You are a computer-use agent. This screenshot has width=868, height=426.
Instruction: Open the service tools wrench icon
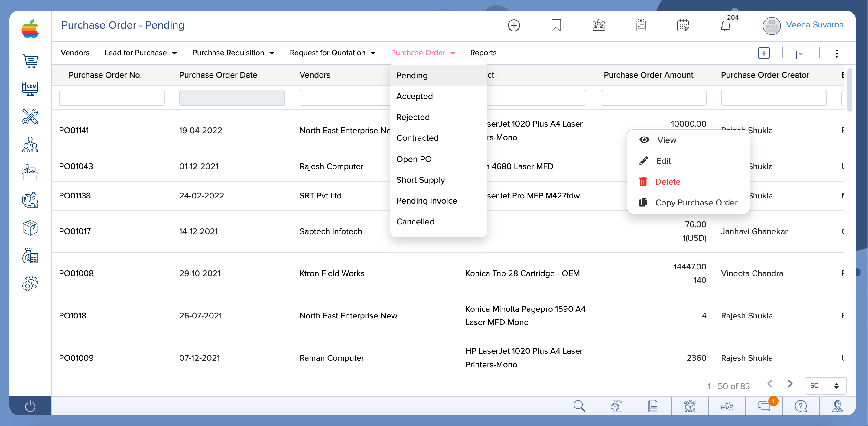[30, 117]
